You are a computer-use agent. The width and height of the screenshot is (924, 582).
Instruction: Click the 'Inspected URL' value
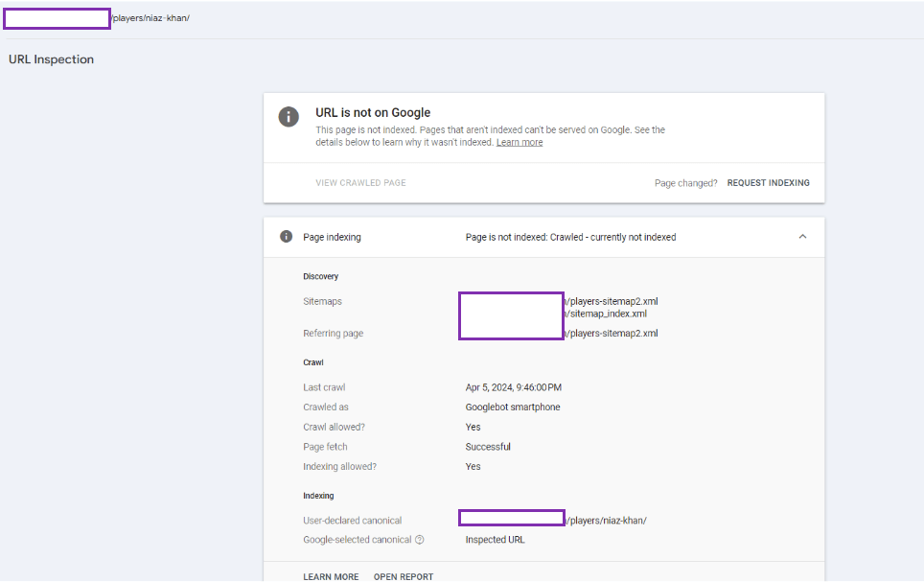pyautogui.click(x=495, y=540)
